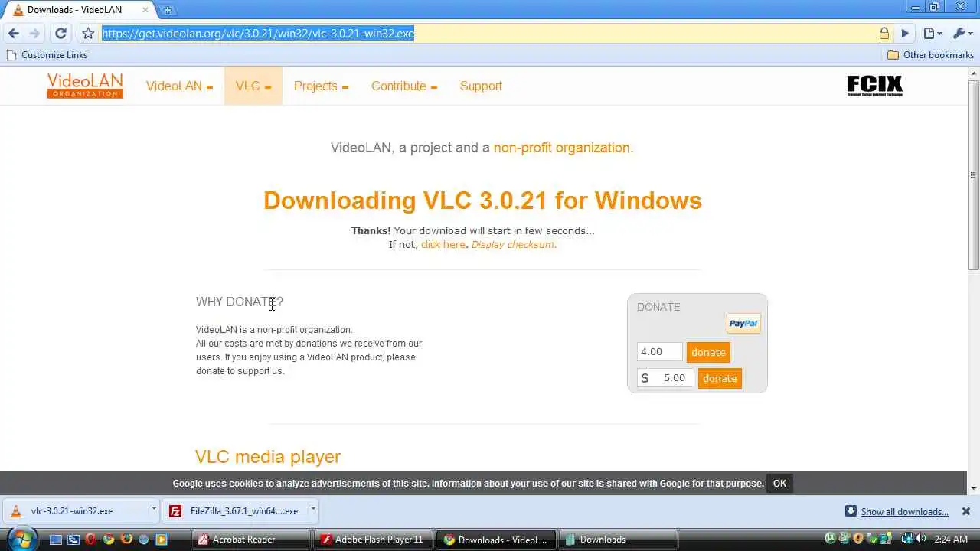Screen dimensions: 980x551
Task: Open the Windows Start orb
Action: point(21,540)
